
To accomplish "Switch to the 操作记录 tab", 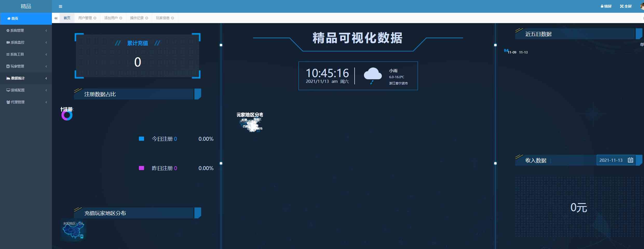I will (137, 18).
